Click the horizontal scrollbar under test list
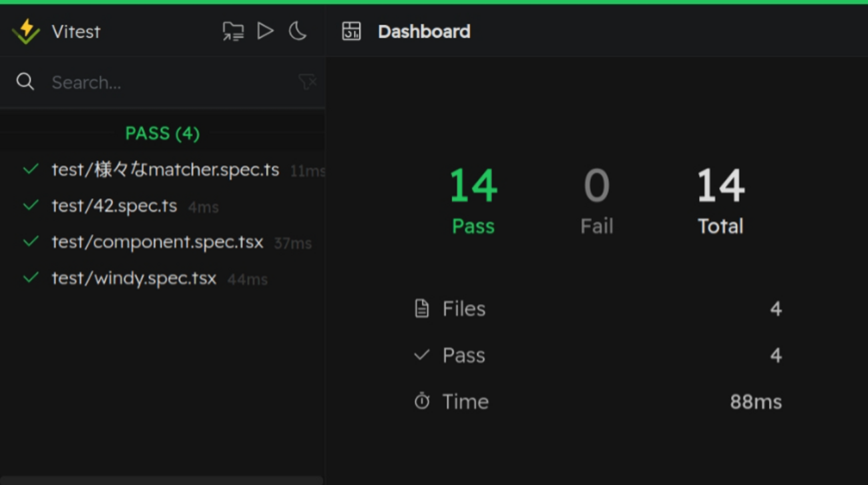Image resolution: width=868 pixels, height=485 pixels. click(x=162, y=480)
